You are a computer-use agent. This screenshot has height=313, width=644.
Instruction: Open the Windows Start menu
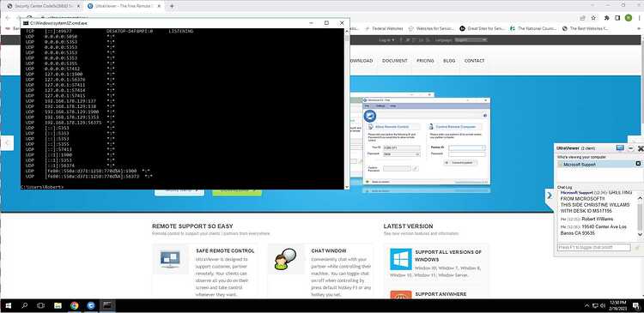(x=9, y=305)
